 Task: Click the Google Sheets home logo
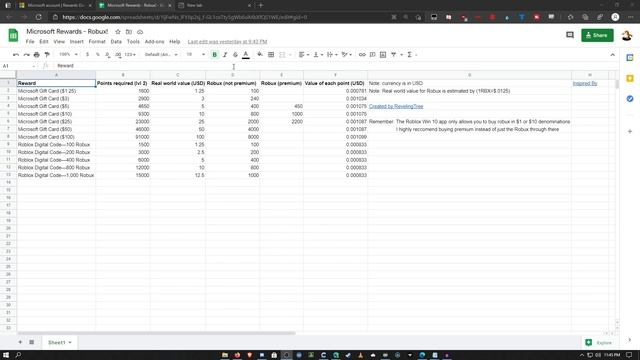(13, 36)
